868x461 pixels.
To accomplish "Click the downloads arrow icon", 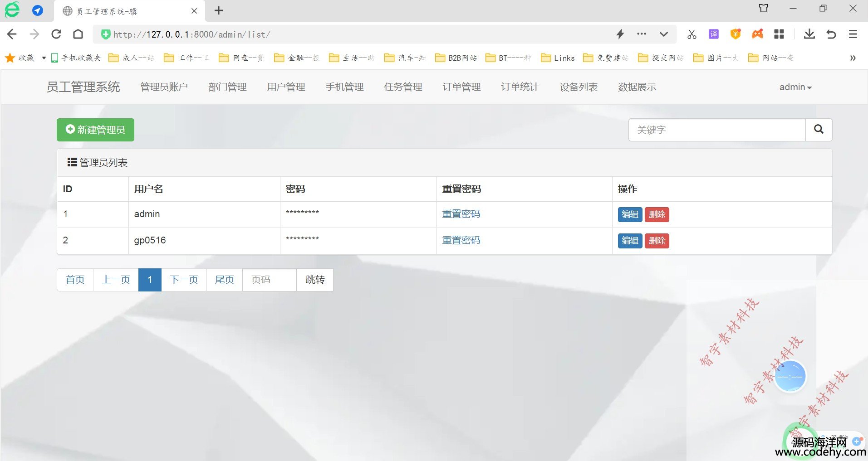I will point(809,34).
